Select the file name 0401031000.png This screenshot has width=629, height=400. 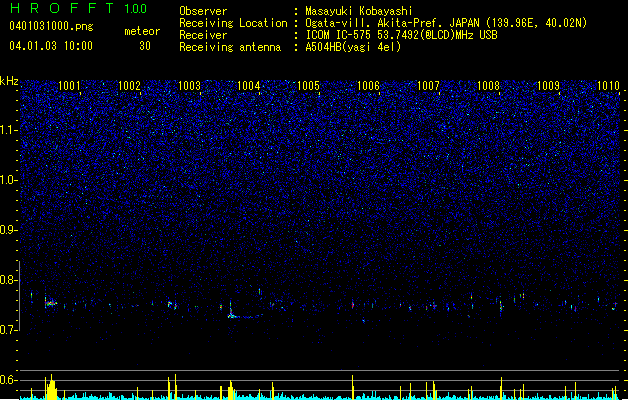51,27
